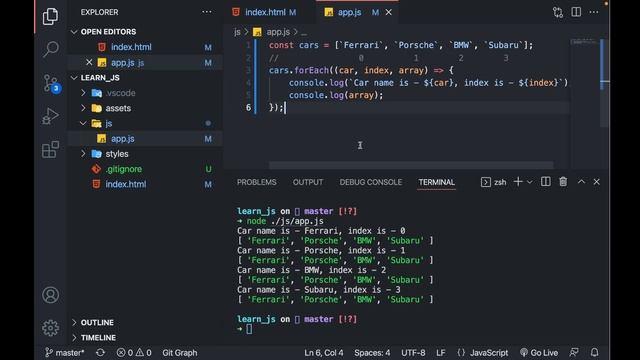
Task: Change encoding via UTF-8
Action: 413,352
